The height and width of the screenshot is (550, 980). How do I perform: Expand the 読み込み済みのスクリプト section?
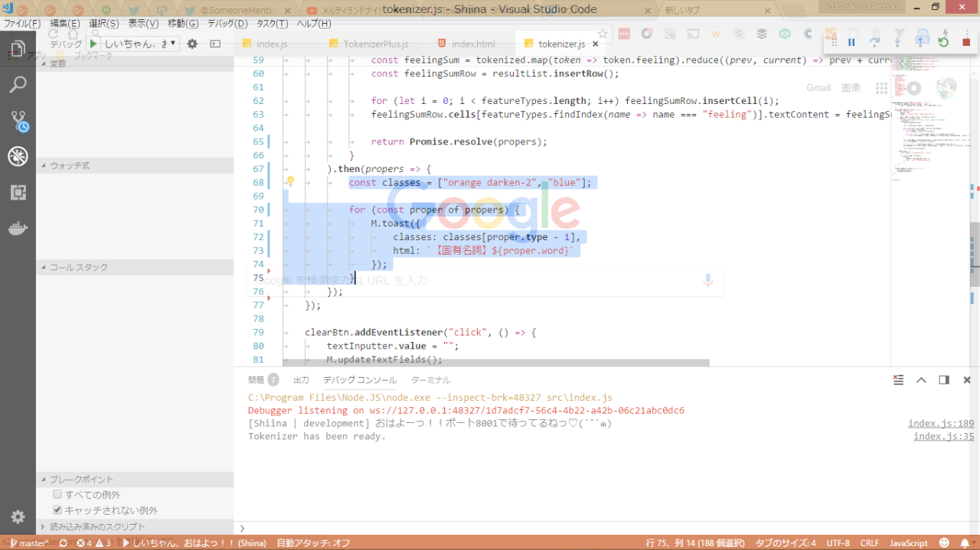(97, 526)
